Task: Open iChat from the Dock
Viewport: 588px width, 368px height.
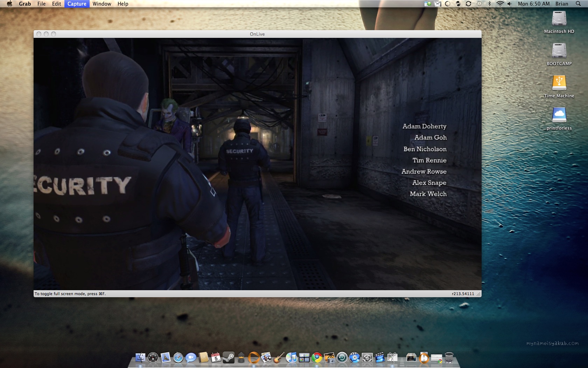Action: [x=191, y=357]
